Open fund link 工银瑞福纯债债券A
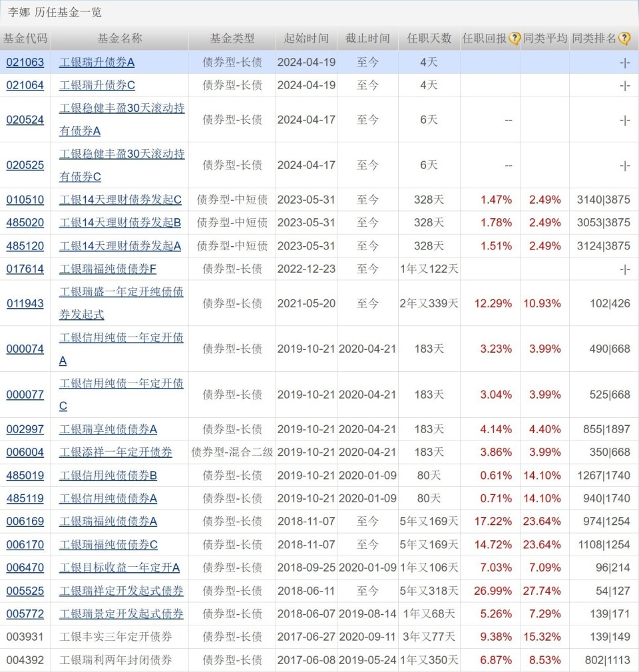 (x=108, y=522)
